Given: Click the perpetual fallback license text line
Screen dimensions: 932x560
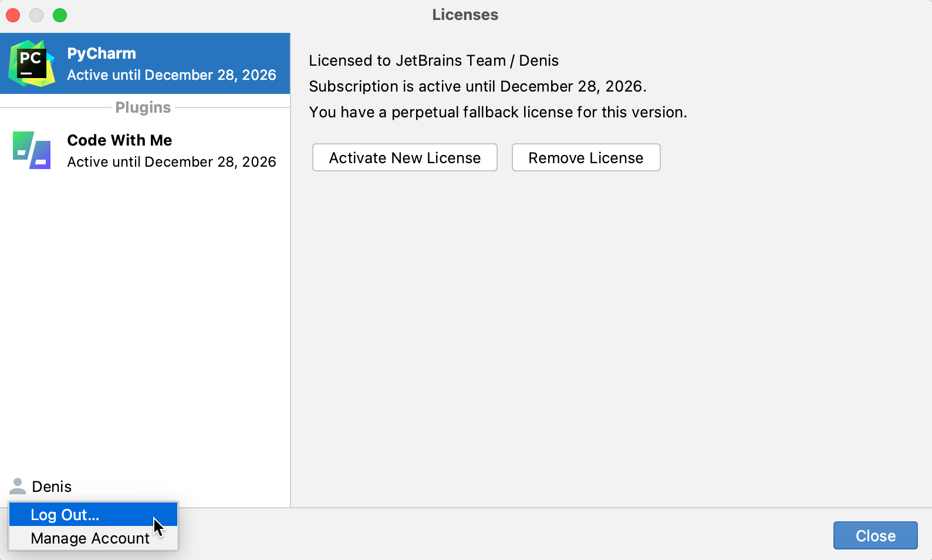Looking at the screenshot, I should pyautogui.click(x=498, y=112).
